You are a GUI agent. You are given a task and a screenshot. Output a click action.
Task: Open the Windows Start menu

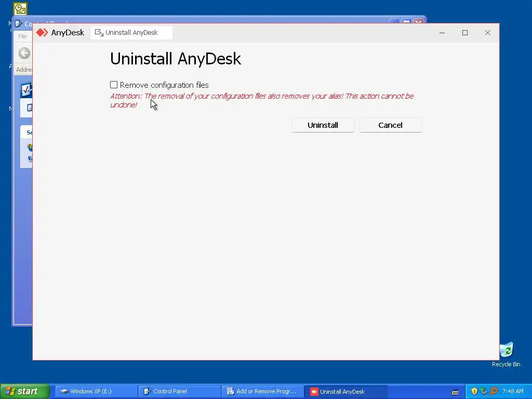pos(24,392)
